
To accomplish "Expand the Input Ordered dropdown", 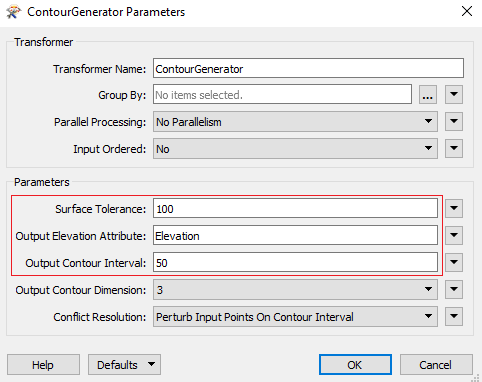I will point(295,149).
